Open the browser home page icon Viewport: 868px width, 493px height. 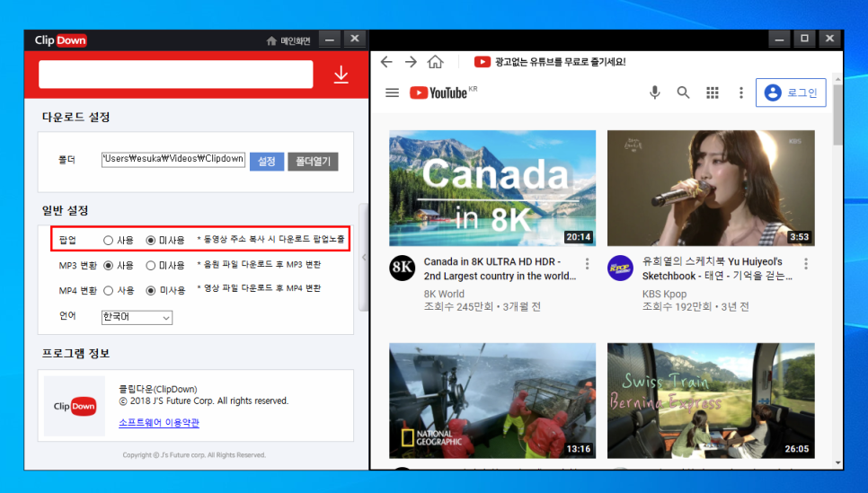[x=436, y=61]
